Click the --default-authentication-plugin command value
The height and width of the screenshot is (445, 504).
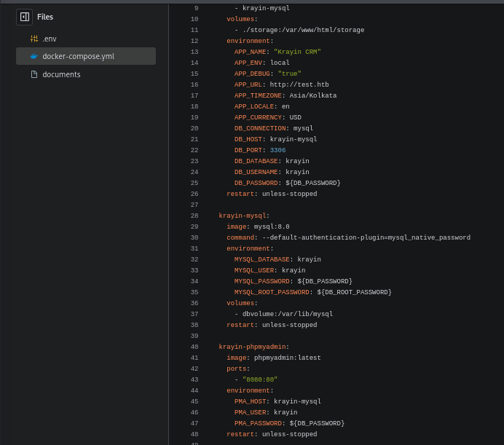366,237
